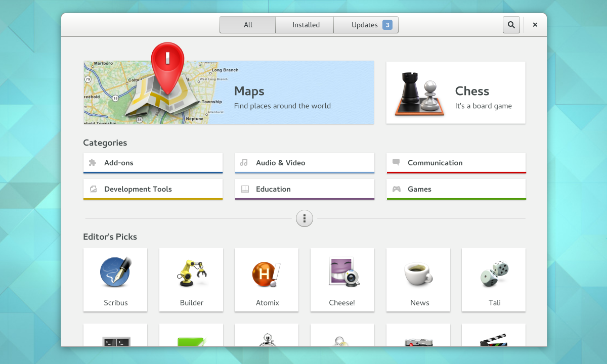Open the Updates tab
The image size is (607, 364).
[366, 25]
